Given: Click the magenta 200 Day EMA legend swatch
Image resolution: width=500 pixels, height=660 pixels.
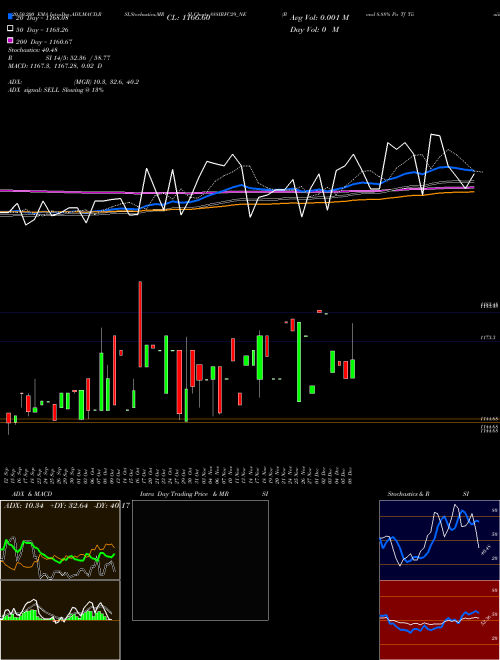Looking at the screenshot, I should pos(11,41).
